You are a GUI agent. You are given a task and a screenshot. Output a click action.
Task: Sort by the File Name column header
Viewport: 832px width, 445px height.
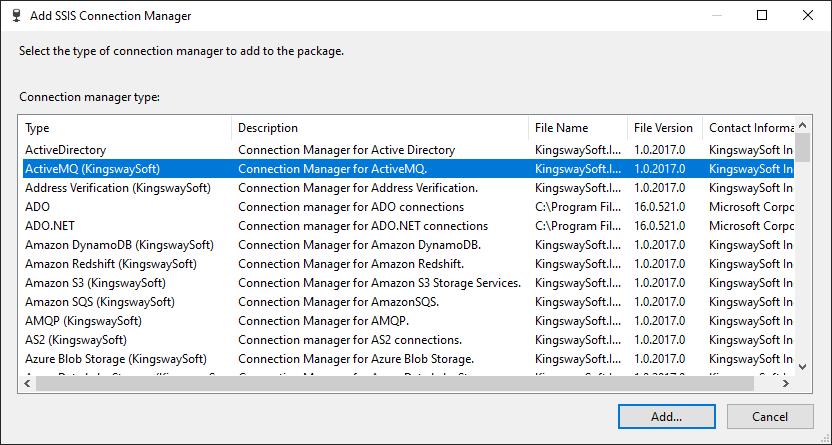point(578,128)
